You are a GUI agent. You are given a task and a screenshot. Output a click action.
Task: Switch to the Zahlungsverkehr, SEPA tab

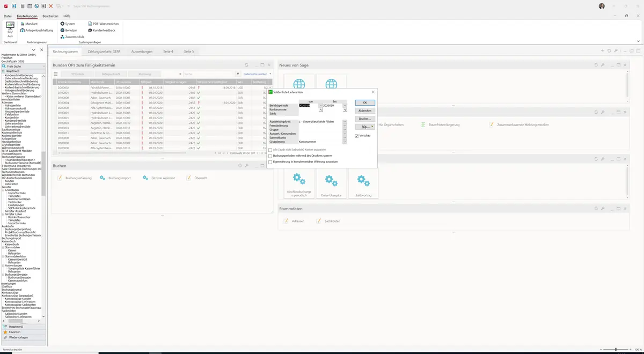click(x=104, y=51)
